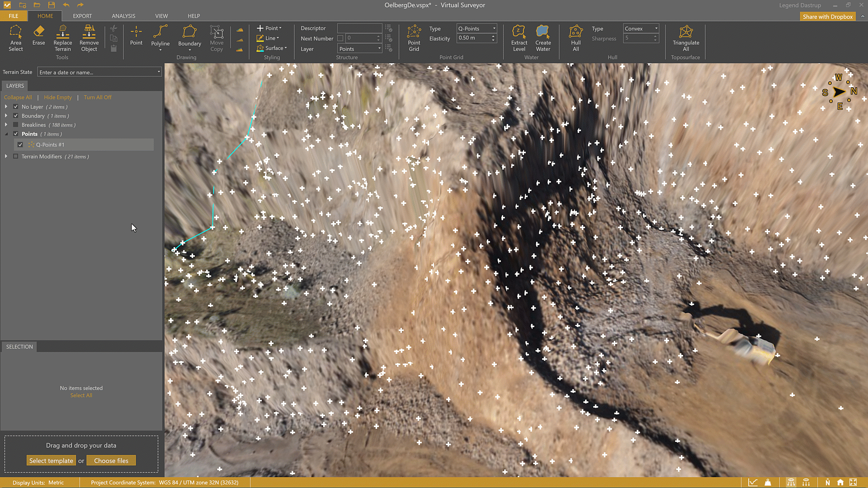Click the Replace Terrain tool
Screen dimensions: 868x488
click(62, 38)
